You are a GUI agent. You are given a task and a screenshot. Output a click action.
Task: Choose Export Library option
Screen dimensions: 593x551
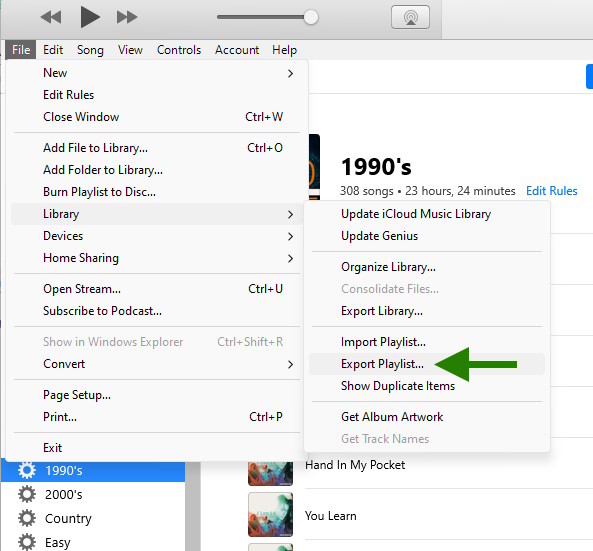[427, 311]
